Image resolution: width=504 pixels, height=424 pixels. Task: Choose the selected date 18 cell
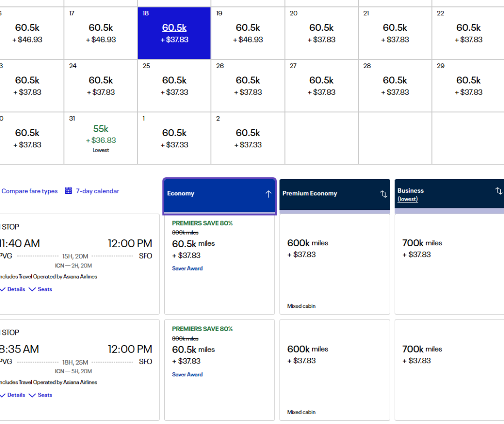174,33
